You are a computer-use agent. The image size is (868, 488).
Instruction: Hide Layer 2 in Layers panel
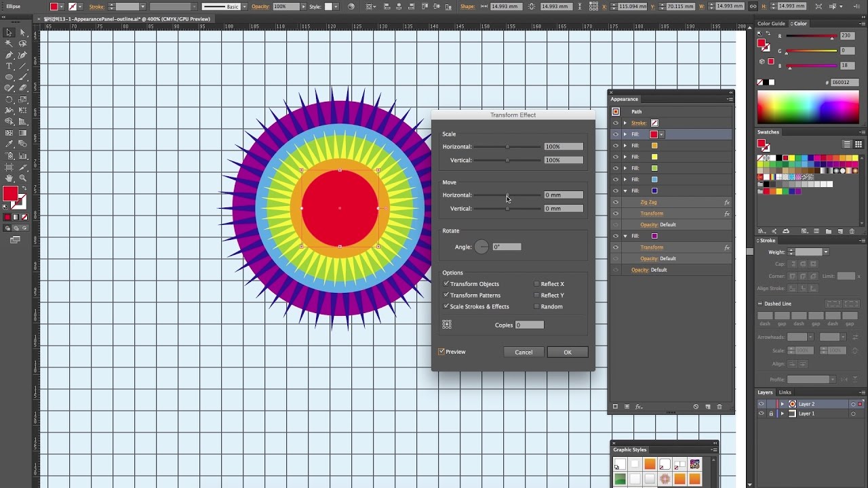click(761, 404)
